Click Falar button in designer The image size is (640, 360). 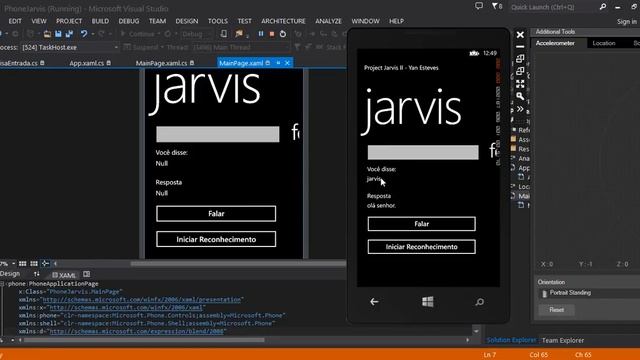click(x=216, y=213)
